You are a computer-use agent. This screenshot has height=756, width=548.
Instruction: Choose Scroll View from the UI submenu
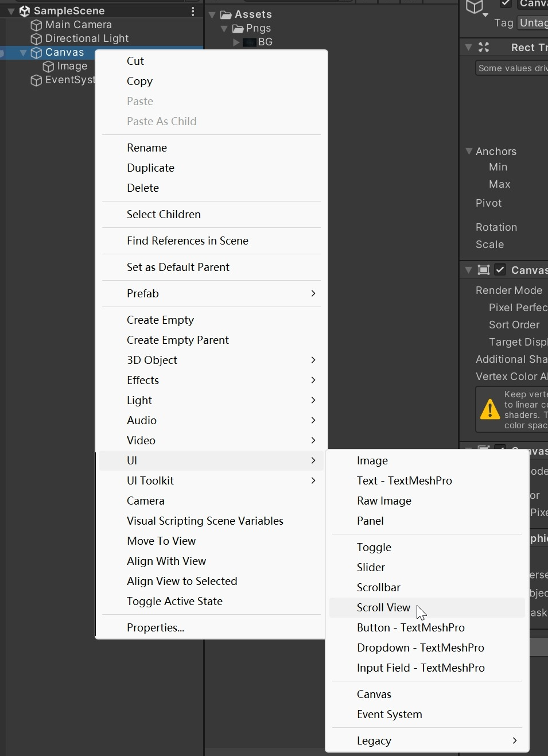pos(383,607)
